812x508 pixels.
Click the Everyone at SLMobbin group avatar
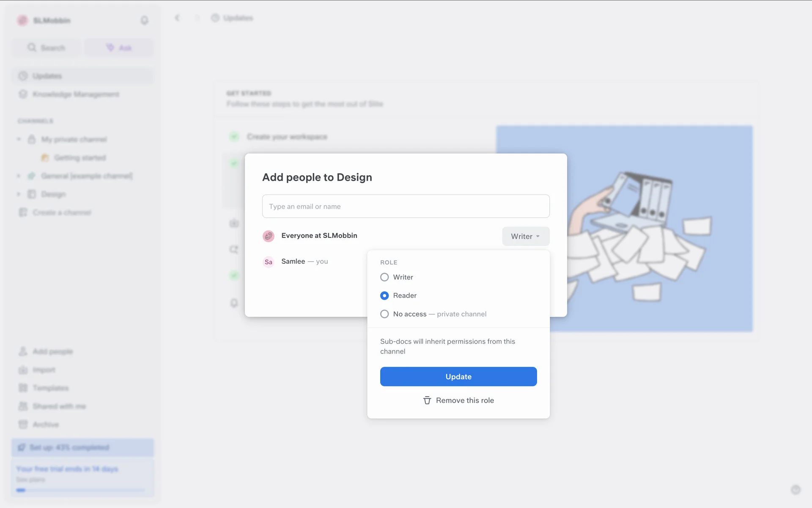point(269,236)
